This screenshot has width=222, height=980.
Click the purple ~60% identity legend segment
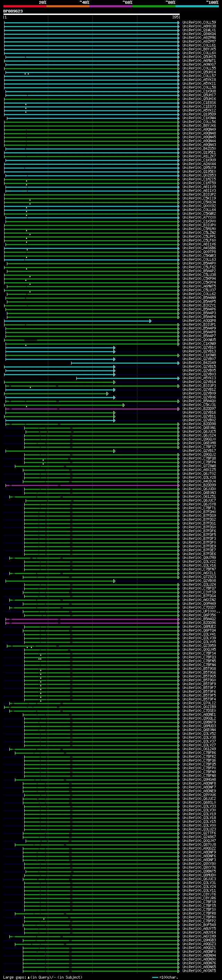(111, 6)
